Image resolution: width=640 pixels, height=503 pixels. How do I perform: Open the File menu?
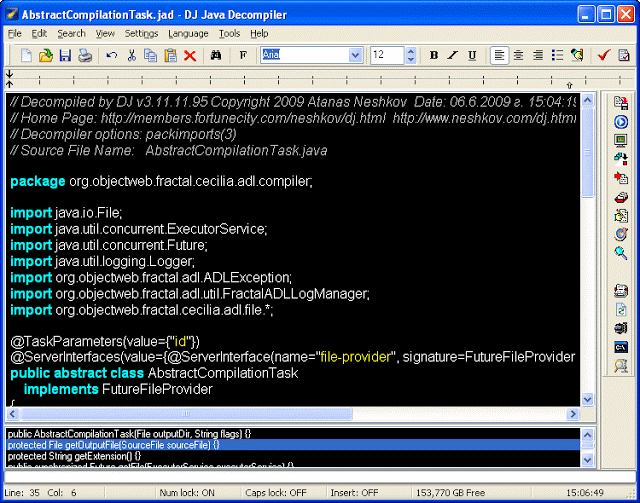(15, 33)
